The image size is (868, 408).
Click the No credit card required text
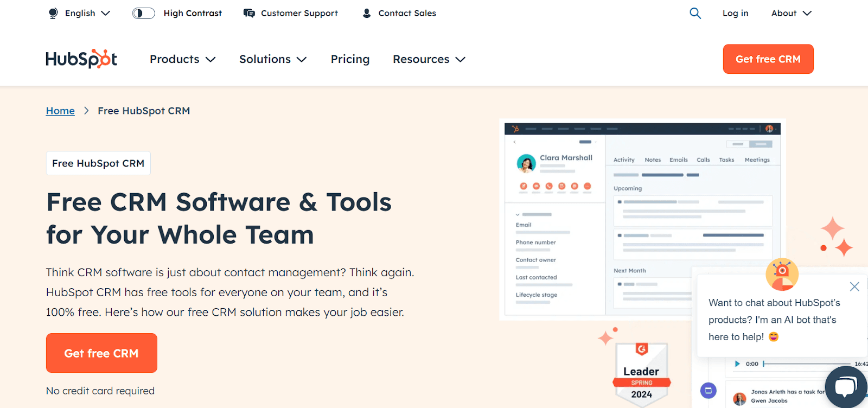pos(100,391)
